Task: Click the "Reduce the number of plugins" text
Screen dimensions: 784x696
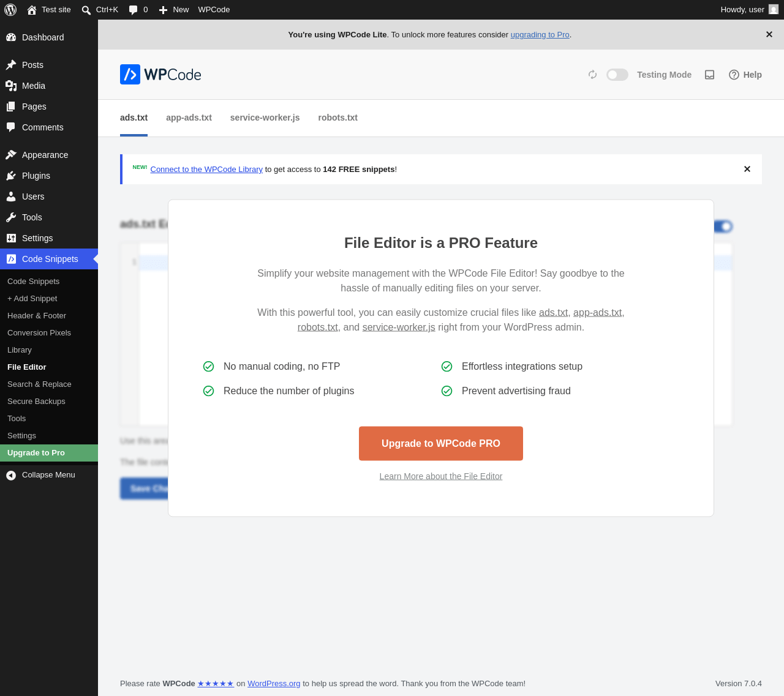Action: [x=288, y=391]
